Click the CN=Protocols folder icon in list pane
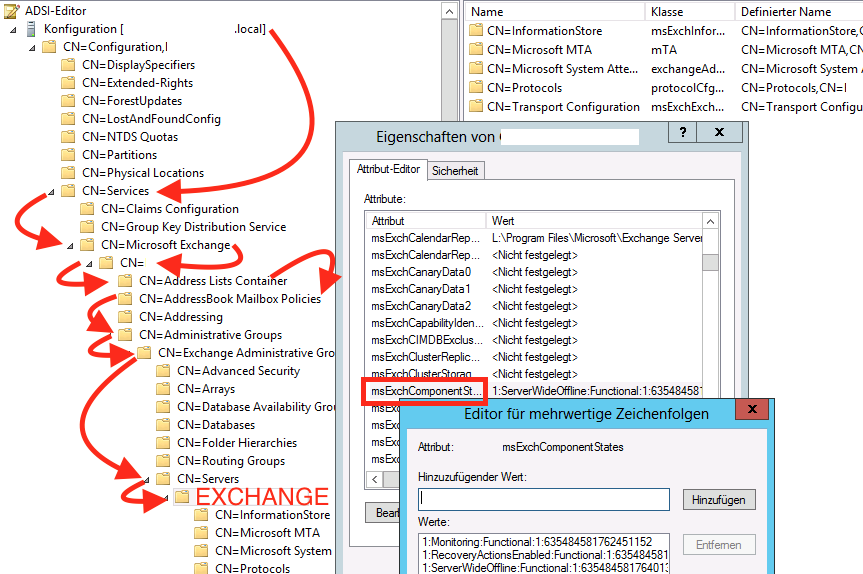863x574 pixels. [x=476, y=88]
